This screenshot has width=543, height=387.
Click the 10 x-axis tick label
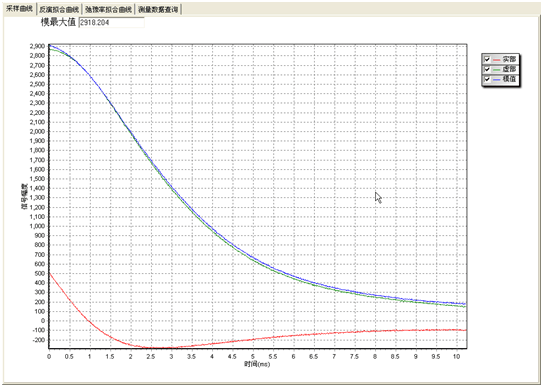pyautogui.click(x=457, y=357)
